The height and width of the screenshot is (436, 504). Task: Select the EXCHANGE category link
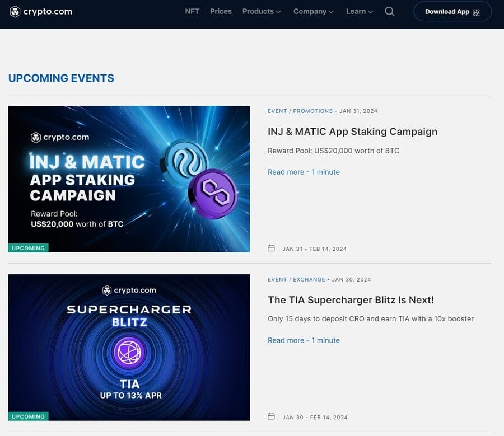click(309, 279)
